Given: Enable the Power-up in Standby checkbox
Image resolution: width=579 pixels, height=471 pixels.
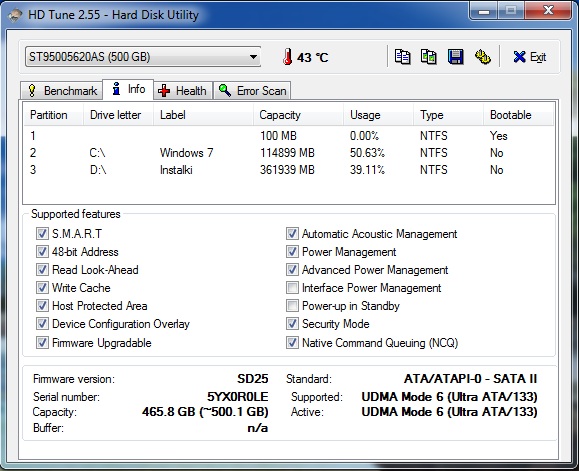Looking at the screenshot, I should (292, 306).
